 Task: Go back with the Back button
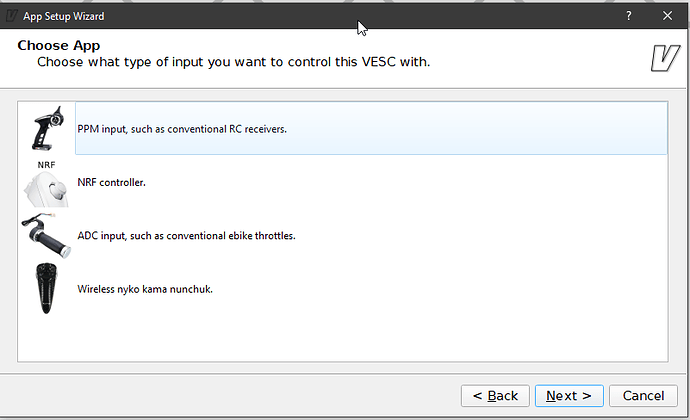click(x=494, y=396)
